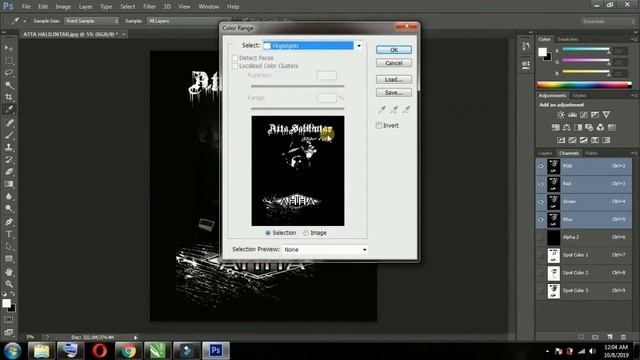Open the Image menu

coord(63,7)
